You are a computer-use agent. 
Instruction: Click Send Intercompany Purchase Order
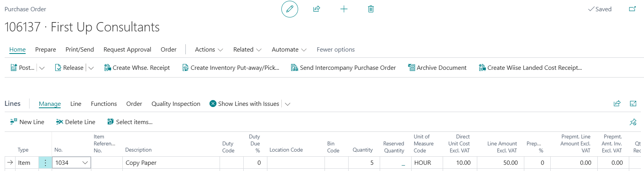click(344, 67)
